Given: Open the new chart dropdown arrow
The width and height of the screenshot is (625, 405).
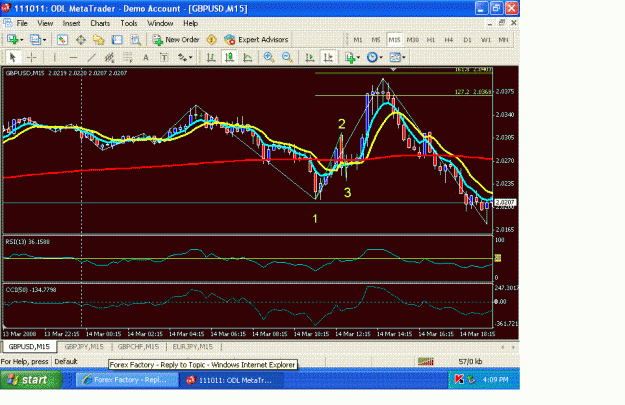Looking at the screenshot, I should pyautogui.click(x=22, y=40).
